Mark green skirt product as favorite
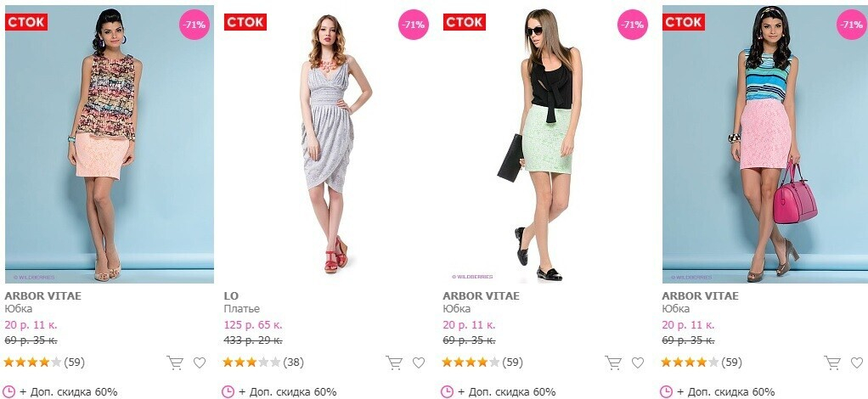The width and height of the screenshot is (868, 399). pos(638,362)
